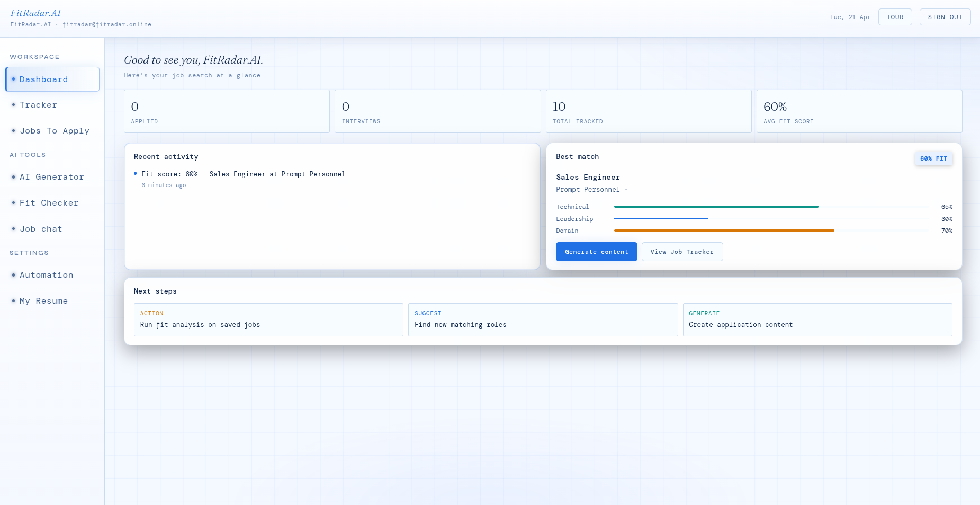Viewport: 980px width, 505px height.
Task: Click the SETTINGS section label
Action: 29,253
